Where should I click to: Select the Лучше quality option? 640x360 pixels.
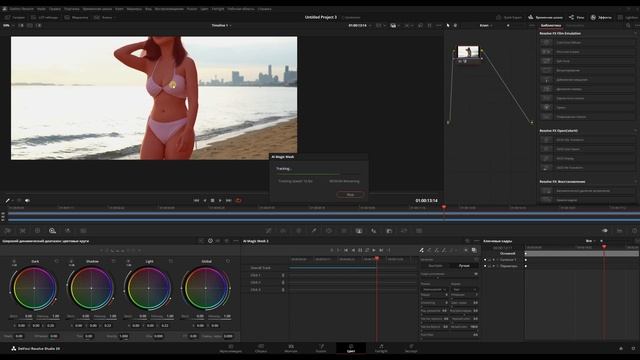(464, 266)
